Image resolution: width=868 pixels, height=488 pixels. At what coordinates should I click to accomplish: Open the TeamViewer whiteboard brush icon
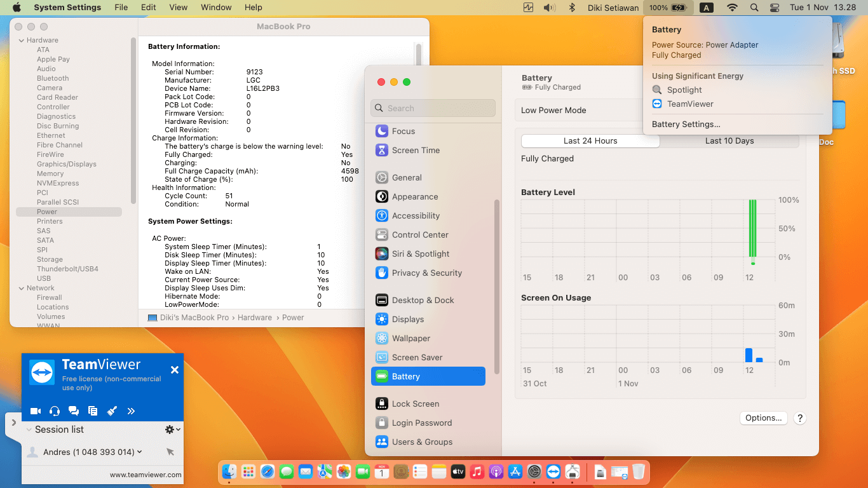112,411
